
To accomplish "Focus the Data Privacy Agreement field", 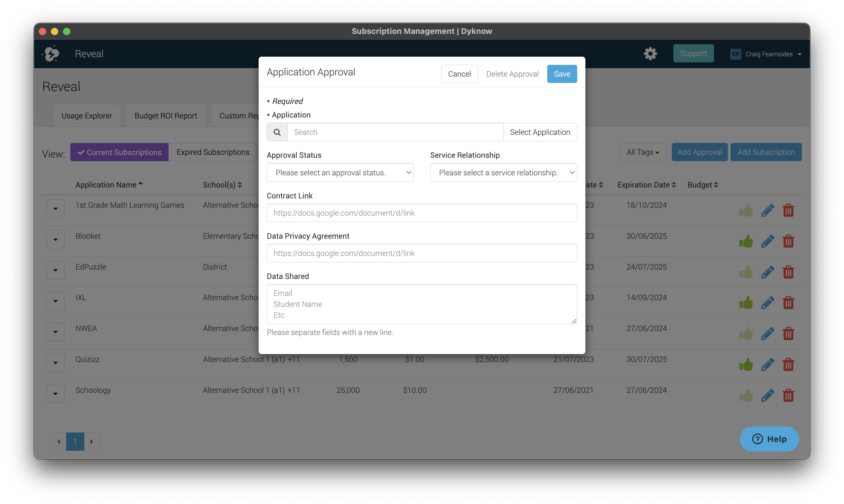I will tap(422, 253).
